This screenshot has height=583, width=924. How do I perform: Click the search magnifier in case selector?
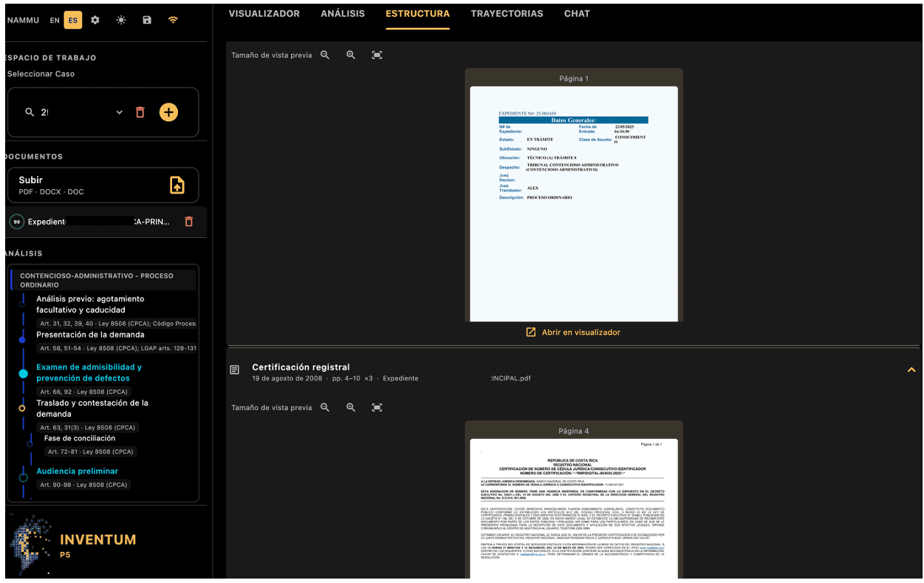[x=30, y=112]
